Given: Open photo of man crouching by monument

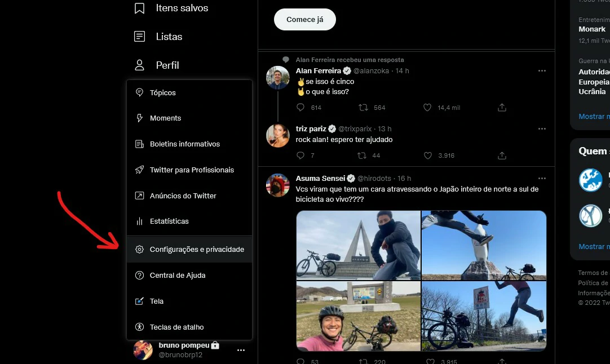Looking at the screenshot, I should point(359,245).
